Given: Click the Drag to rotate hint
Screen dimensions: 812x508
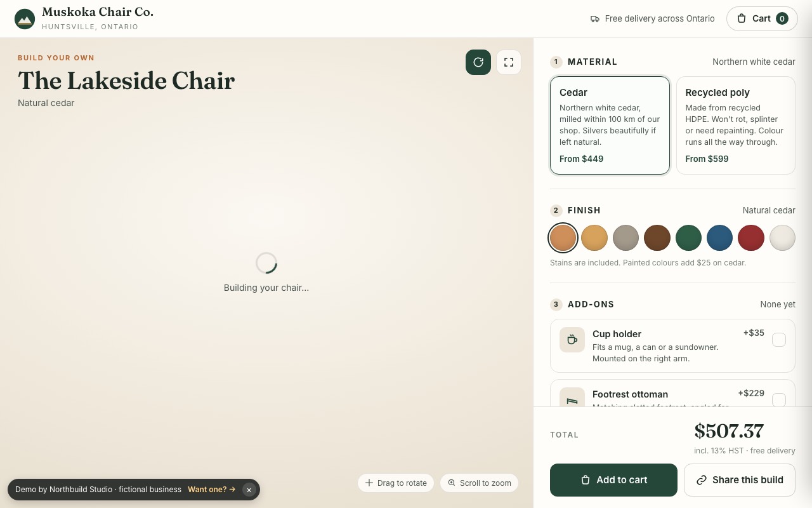Looking at the screenshot, I should 396,483.
